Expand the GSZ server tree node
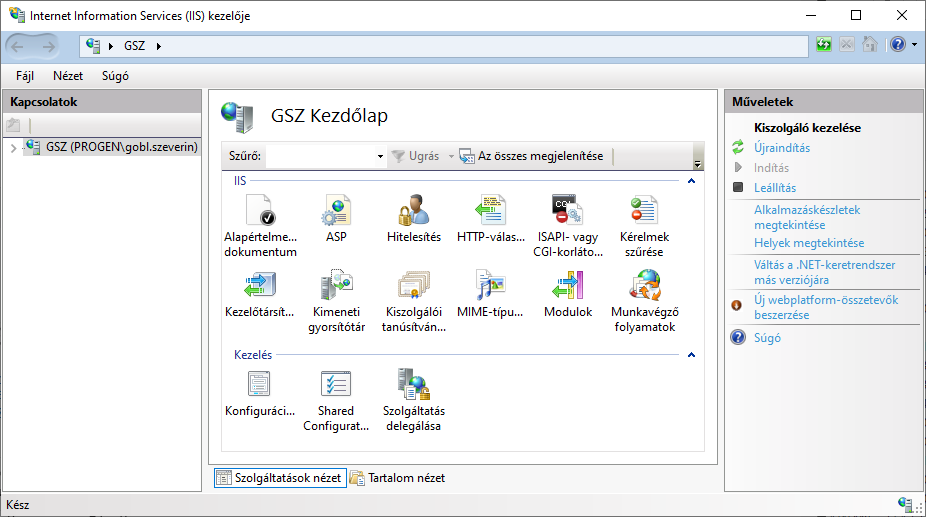The image size is (926, 517). tap(13, 148)
